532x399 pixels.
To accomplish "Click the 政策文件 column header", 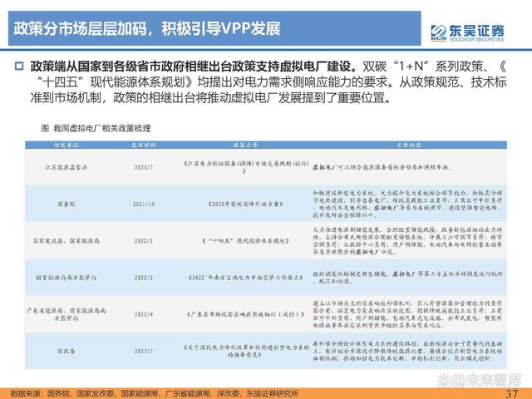I will coord(238,144).
